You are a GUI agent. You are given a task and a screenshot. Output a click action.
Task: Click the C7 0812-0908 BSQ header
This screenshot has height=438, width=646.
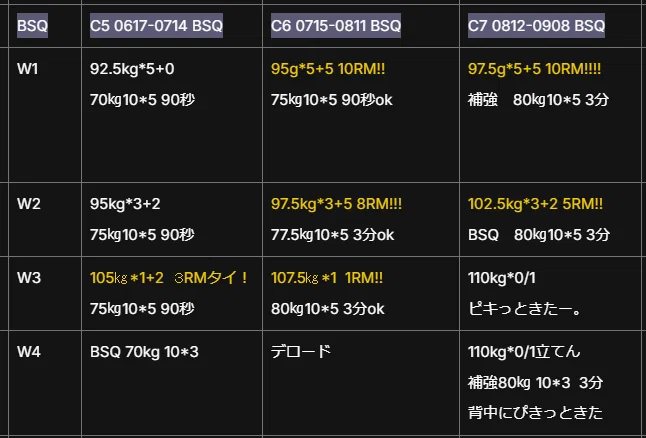click(536, 26)
